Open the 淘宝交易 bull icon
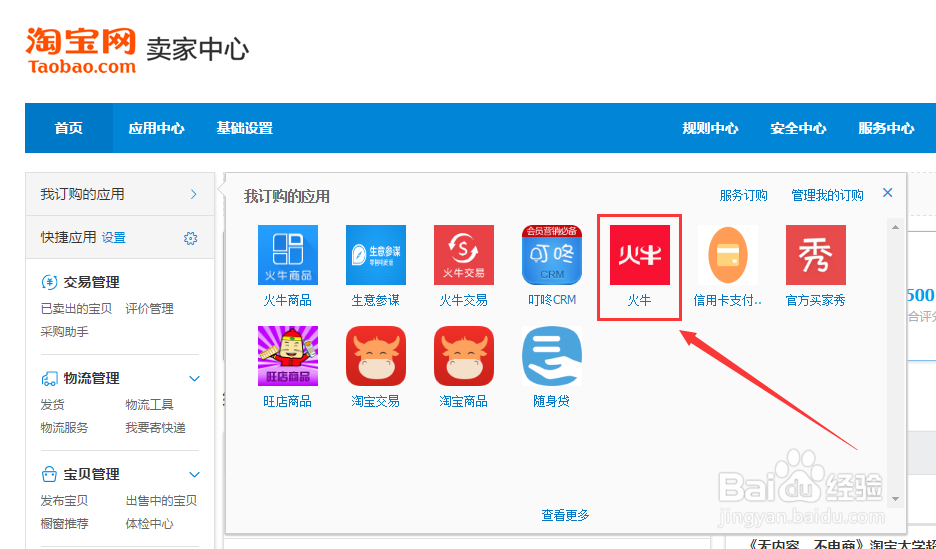The image size is (936, 549). click(375, 356)
